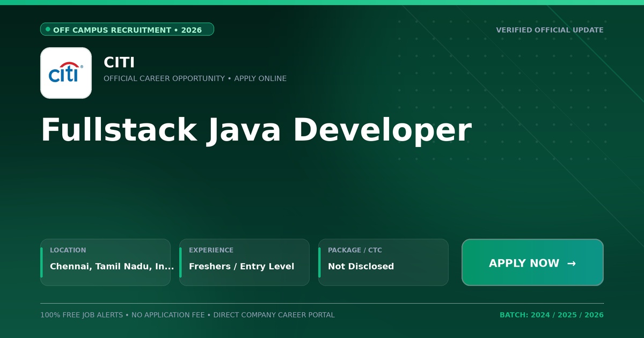Click OFFICIAL CAREER OPPORTUNITY • APPLY ONLINE text
The image size is (644, 338).
[x=195, y=78]
